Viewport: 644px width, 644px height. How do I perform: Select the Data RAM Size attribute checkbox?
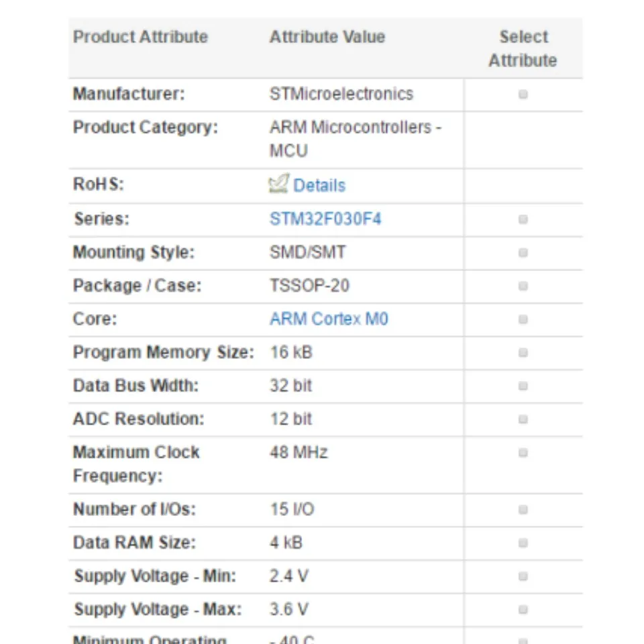[x=525, y=541]
